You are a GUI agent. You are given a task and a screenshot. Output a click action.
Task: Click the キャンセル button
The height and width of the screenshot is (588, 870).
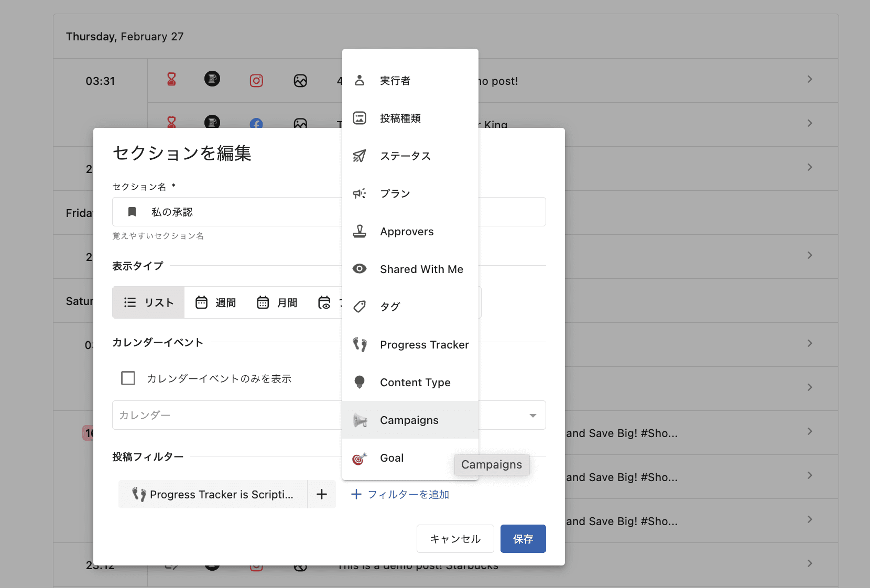point(455,539)
